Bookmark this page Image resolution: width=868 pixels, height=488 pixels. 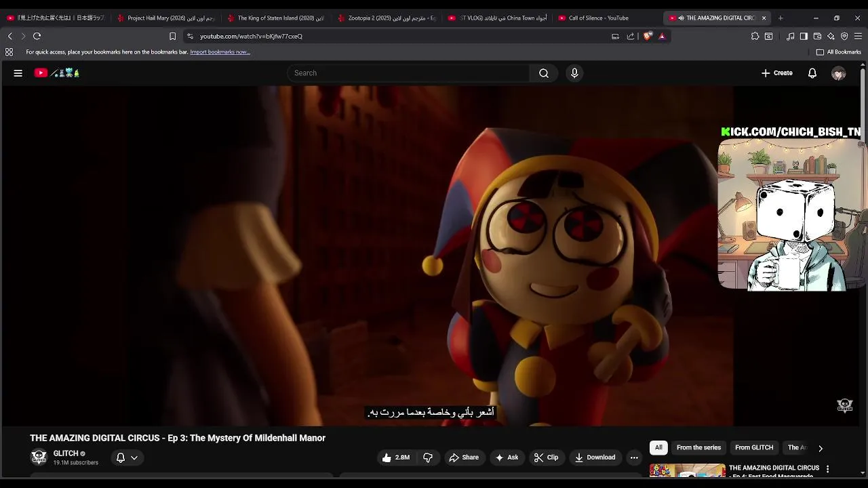point(172,37)
